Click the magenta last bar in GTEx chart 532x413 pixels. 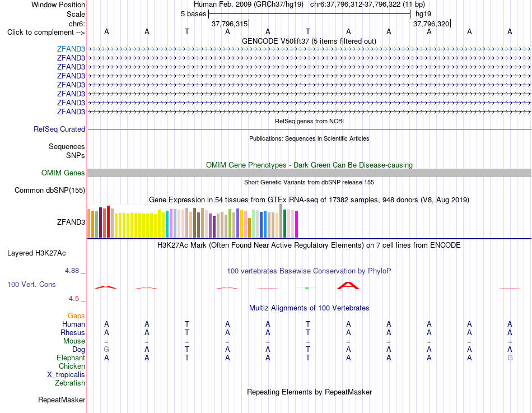(x=297, y=224)
